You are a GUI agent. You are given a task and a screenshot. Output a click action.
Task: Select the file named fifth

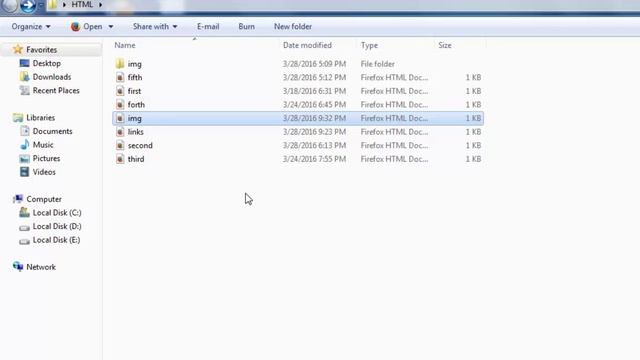[x=135, y=77]
